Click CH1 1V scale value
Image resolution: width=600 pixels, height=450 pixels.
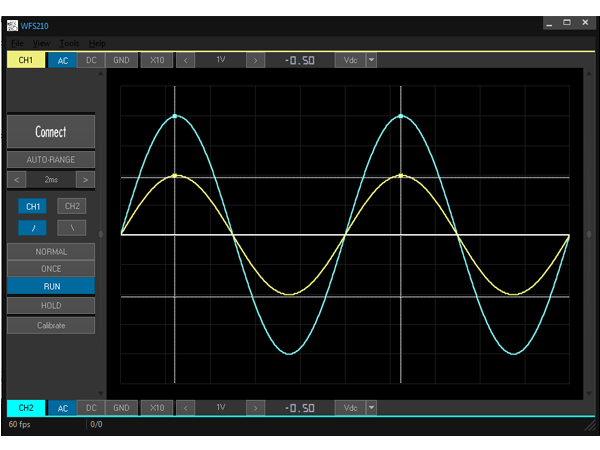220,60
